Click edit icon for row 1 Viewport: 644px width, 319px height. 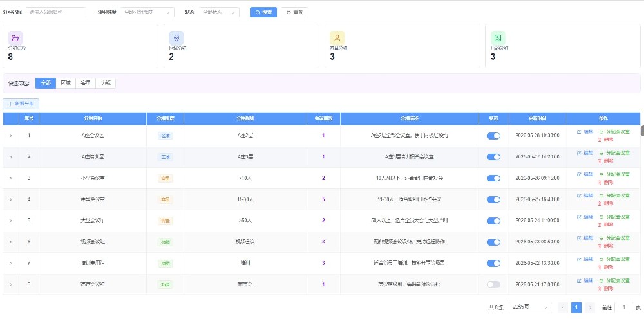click(579, 132)
